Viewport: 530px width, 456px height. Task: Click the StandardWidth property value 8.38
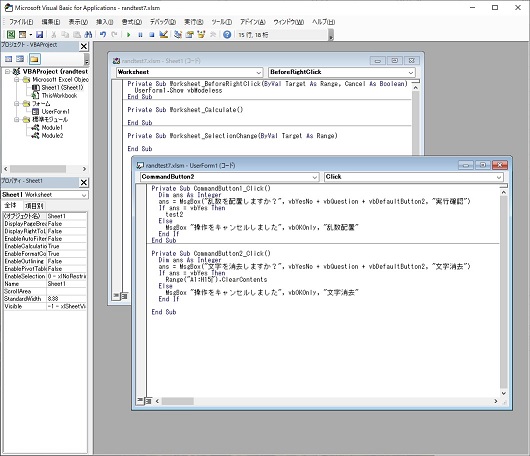coord(66,299)
